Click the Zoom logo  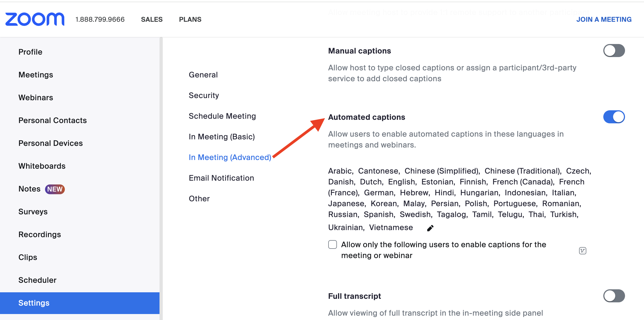[x=35, y=19]
